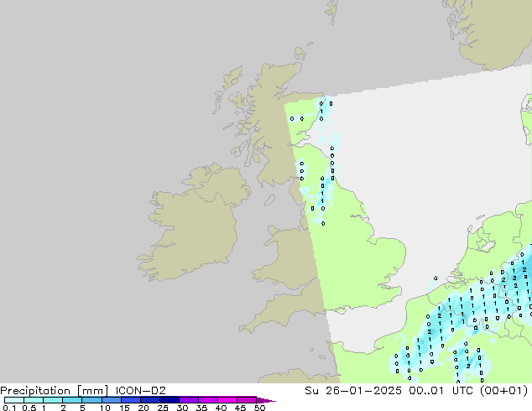Viewport: 532px width, 411px height.
Task: Click the '45' legend value
Action: [x=241, y=408]
